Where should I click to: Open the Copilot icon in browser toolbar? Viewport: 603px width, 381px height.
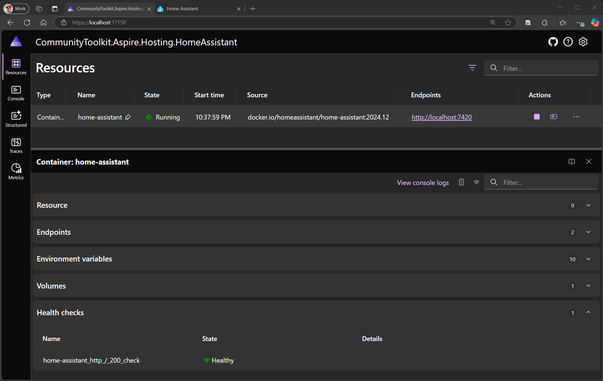click(x=595, y=23)
